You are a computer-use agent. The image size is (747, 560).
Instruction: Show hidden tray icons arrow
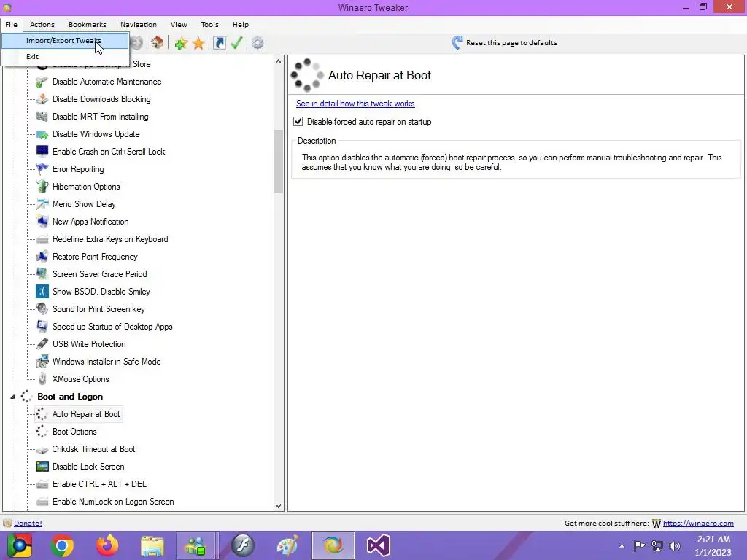[622, 546]
